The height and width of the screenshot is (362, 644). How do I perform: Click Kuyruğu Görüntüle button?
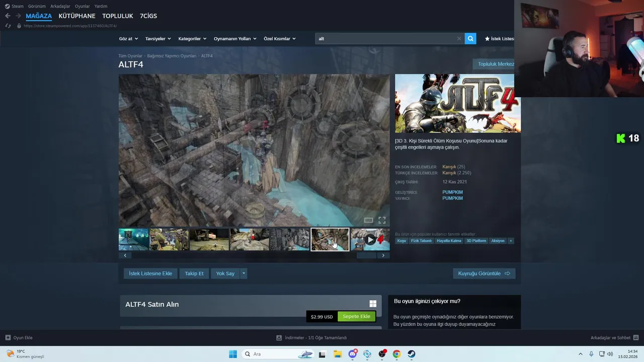[484, 274]
